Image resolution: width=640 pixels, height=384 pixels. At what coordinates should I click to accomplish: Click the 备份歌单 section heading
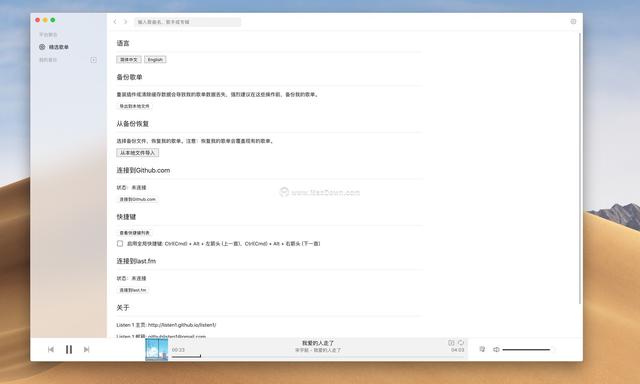coord(129,77)
